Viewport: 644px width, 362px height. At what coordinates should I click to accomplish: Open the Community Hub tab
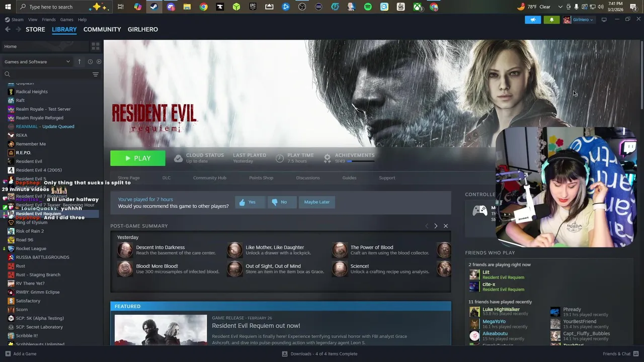(x=210, y=178)
